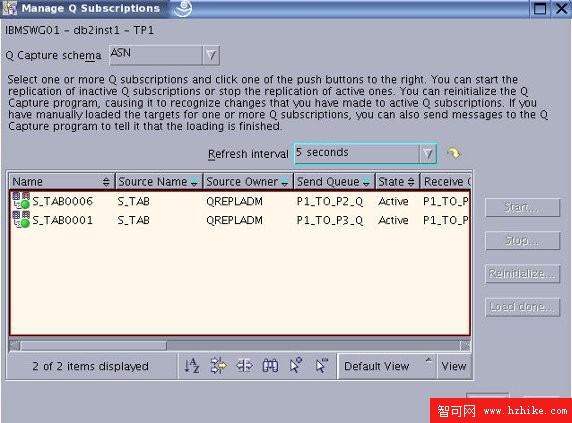This screenshot has height=423, width=572.
Task: Click the S_TAB0006 subscription row icon
Action: (21, 201)
